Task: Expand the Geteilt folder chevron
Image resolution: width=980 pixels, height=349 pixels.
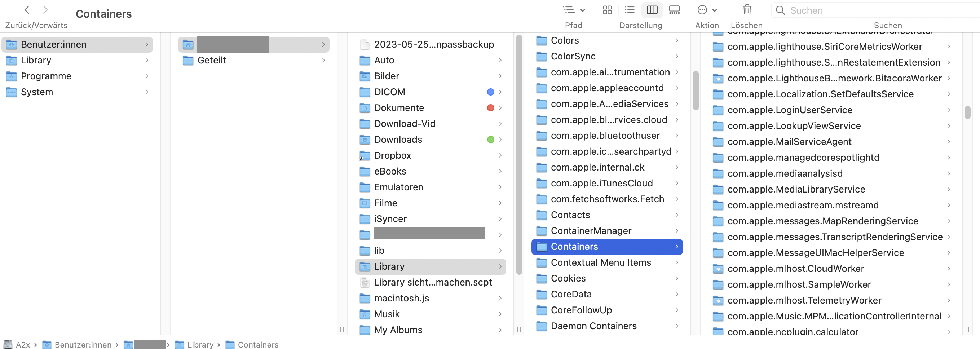Action: 323,61
